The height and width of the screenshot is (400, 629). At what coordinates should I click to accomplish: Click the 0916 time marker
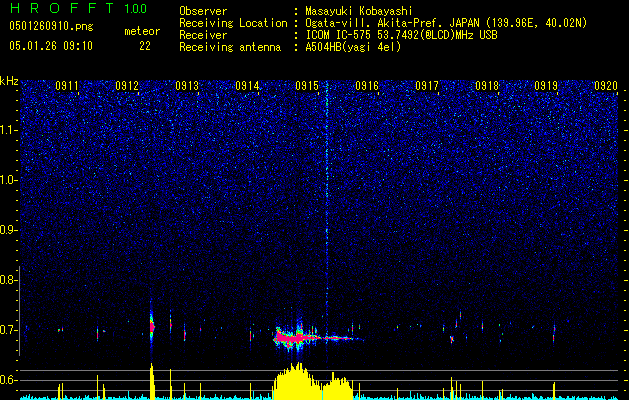click(x=367, y=86)
